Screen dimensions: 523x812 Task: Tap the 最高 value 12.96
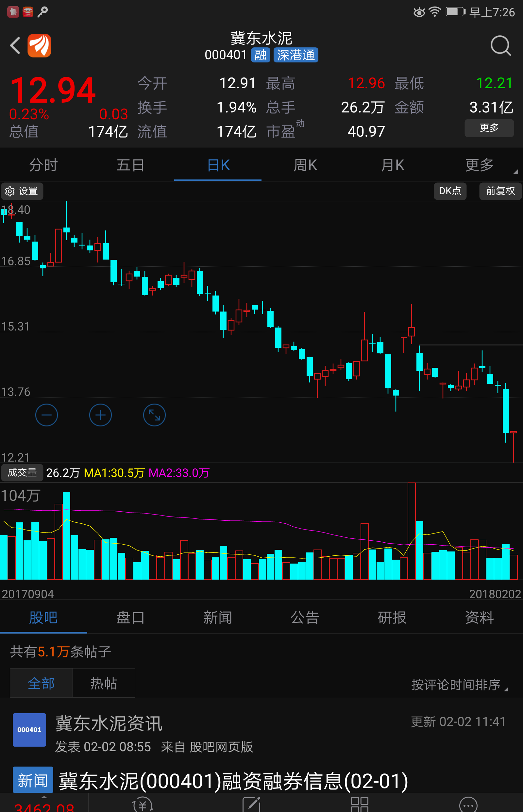(x=366, y=83)
